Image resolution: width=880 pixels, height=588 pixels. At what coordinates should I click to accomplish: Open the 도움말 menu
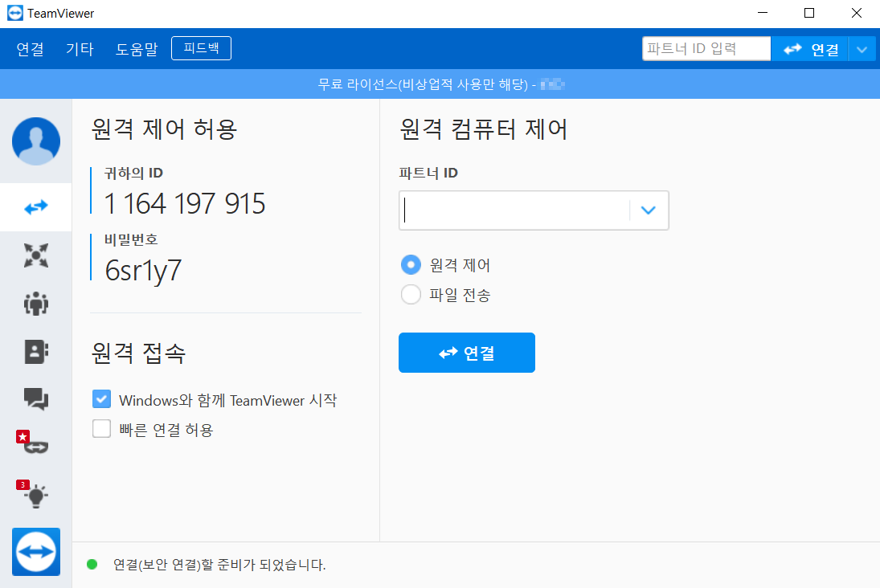tap(137, 49)
